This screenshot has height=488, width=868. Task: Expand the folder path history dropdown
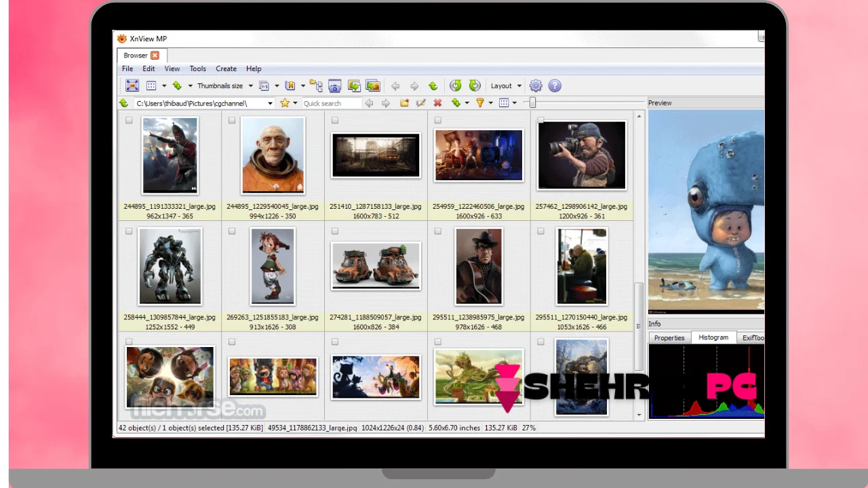(x=270, y=104)
